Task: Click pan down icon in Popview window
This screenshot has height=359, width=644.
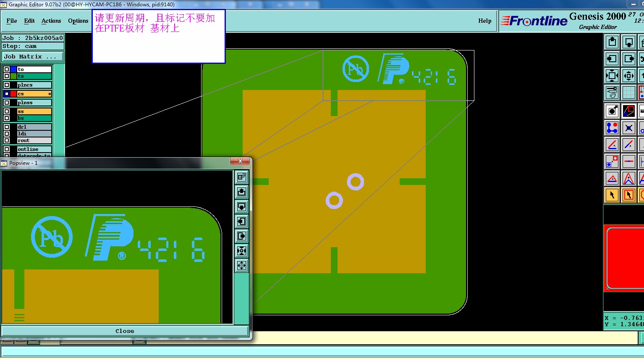Action: pos(241,207)
